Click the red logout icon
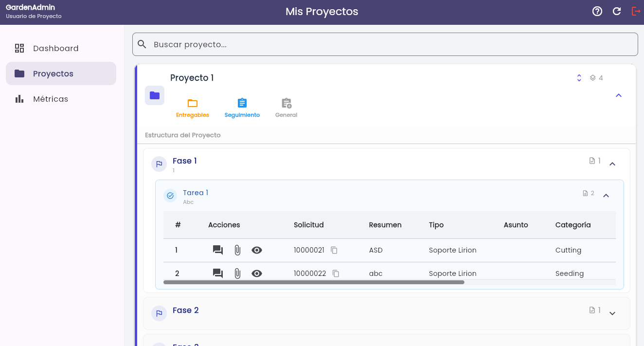The image size is (644, 346). 636,11
